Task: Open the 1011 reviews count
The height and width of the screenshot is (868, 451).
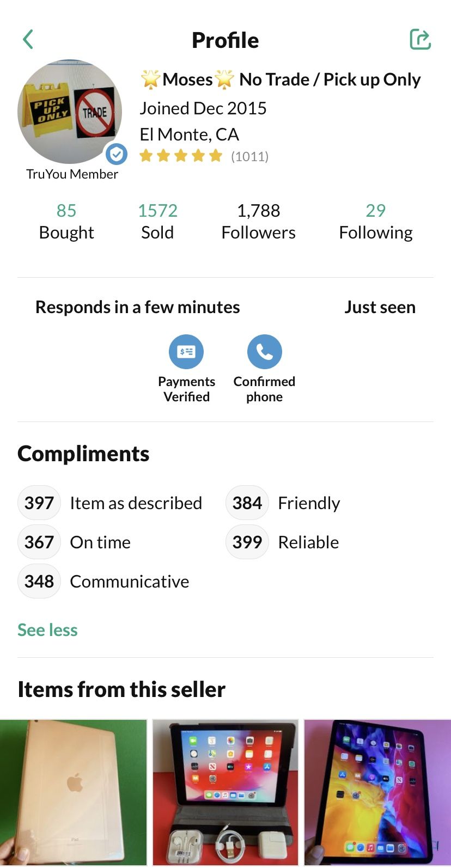Action: click(249, 157)
